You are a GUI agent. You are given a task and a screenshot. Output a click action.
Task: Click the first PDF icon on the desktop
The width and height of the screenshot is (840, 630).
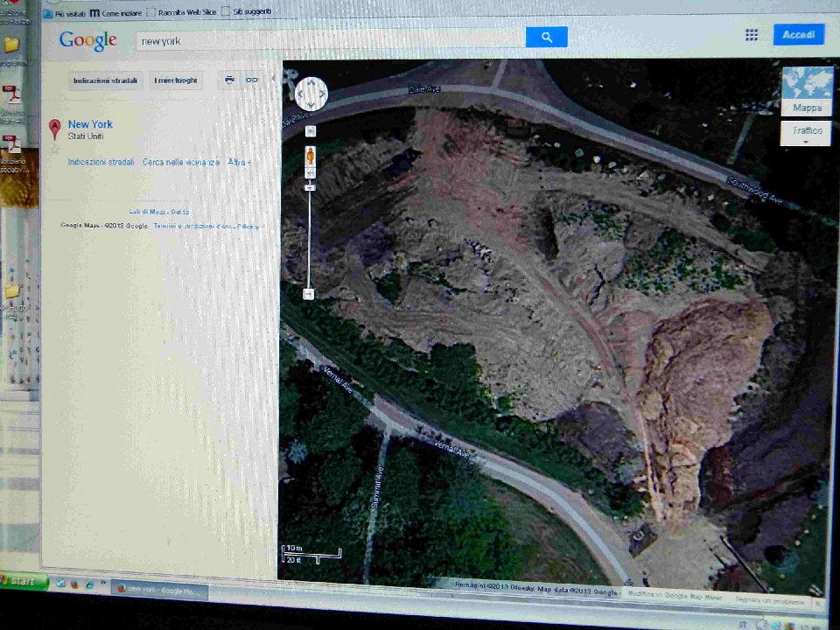11,95
